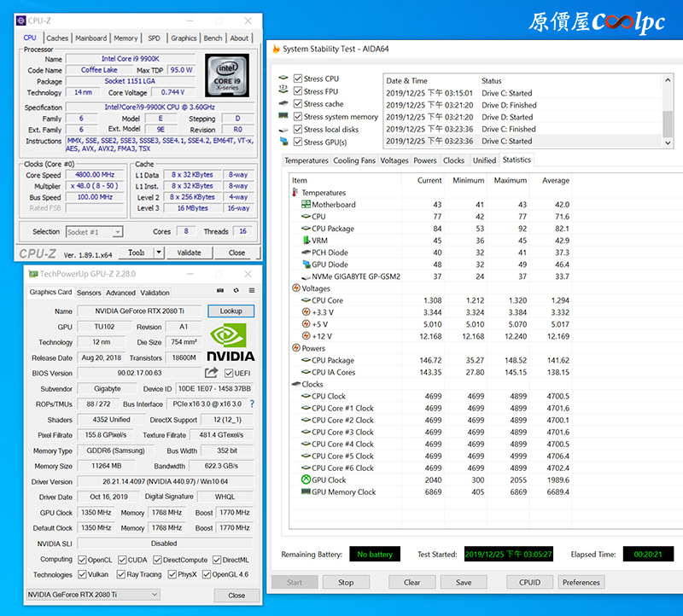Screen dimensions: 683x616
Task: Click Stress system memory RAM icon
Action: click(283, 116)
